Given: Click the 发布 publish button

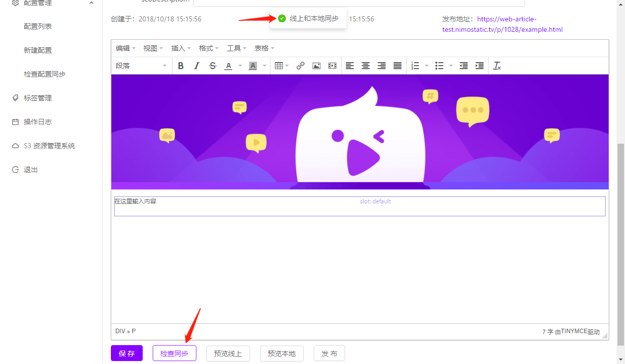Looking at the screenshot, I should (329, 354).
